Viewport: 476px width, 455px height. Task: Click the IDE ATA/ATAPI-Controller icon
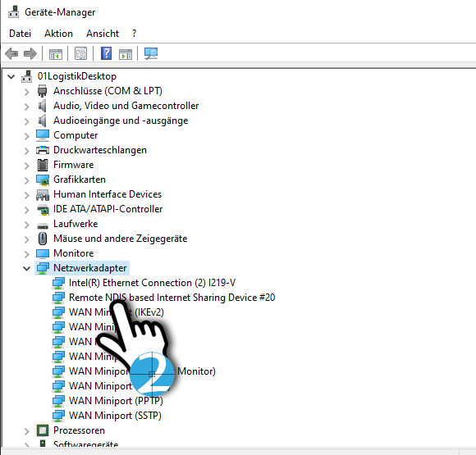(x=43, y=209)
